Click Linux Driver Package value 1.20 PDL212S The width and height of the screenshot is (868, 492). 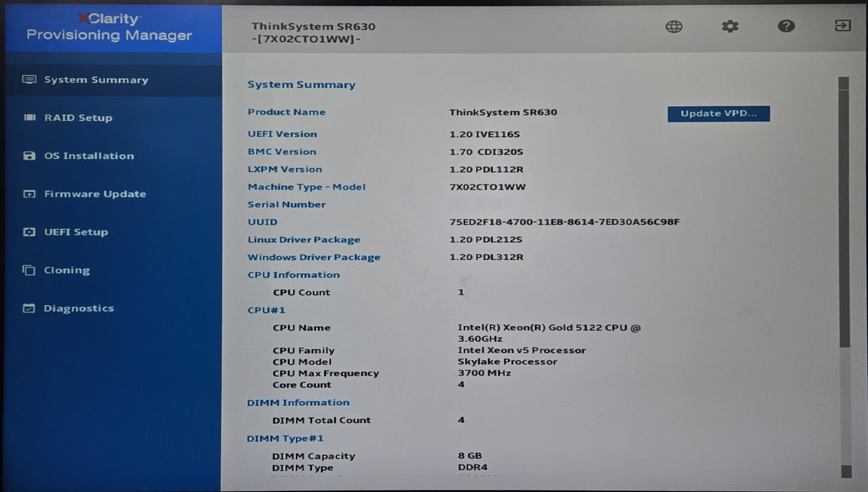tap(486, 240)
